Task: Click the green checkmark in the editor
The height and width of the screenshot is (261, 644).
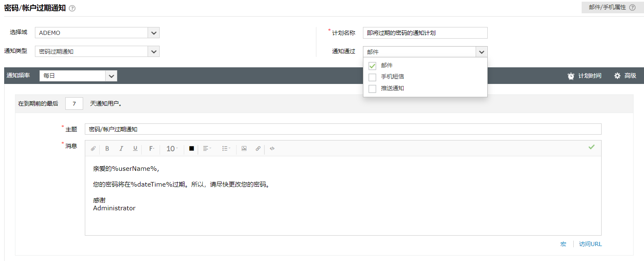Action: click(591, 147)
